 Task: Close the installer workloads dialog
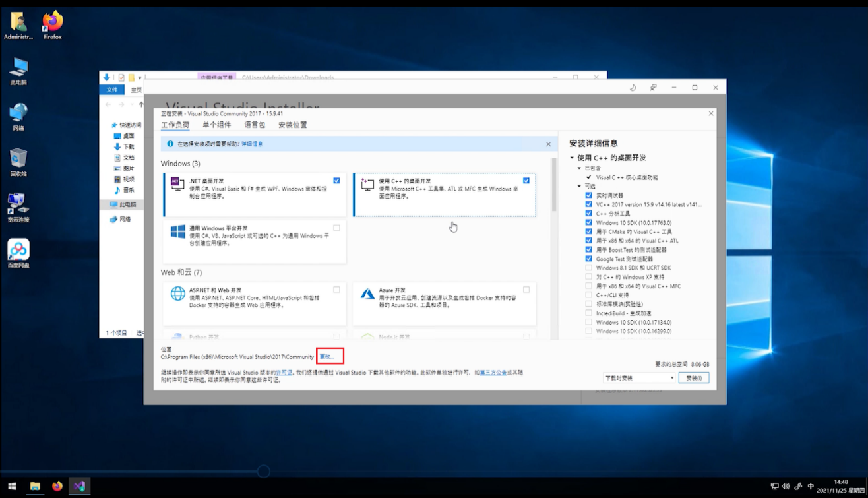pyautogui.click(x=710, y=113)
